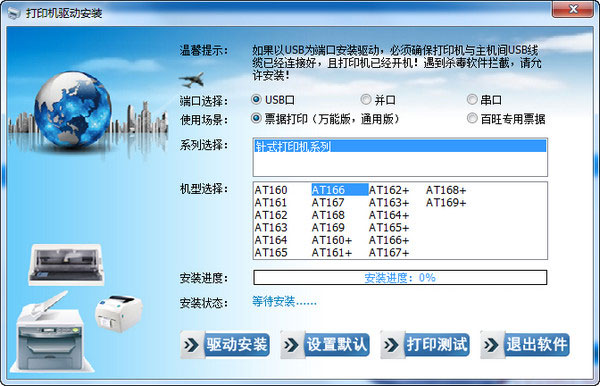This screenshot has width=600, height=386.
Task: Pick model AT165 from the list
Action: tap(271, 252)
